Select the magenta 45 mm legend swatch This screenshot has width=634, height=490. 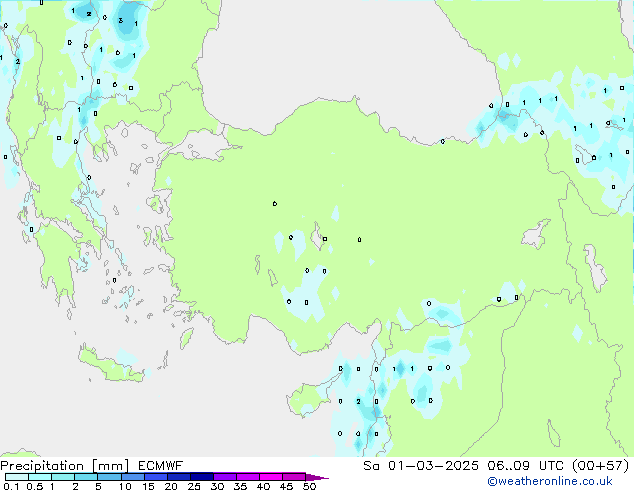294,477
